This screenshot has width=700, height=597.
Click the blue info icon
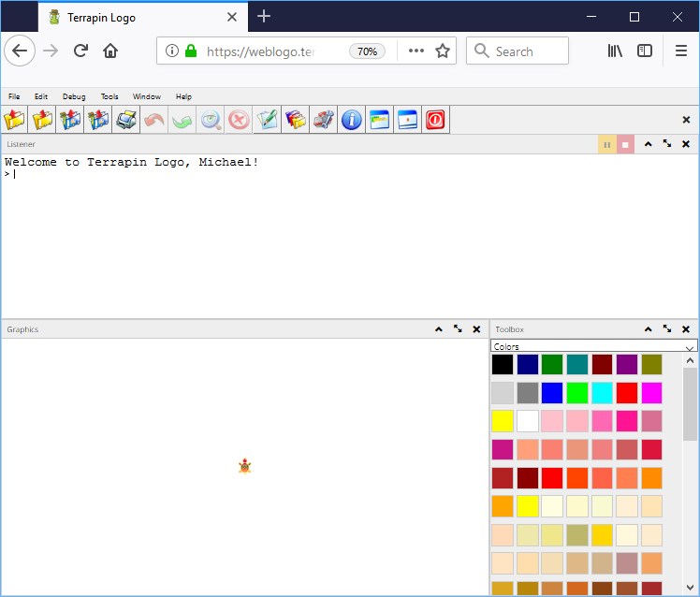click(351, 120)
